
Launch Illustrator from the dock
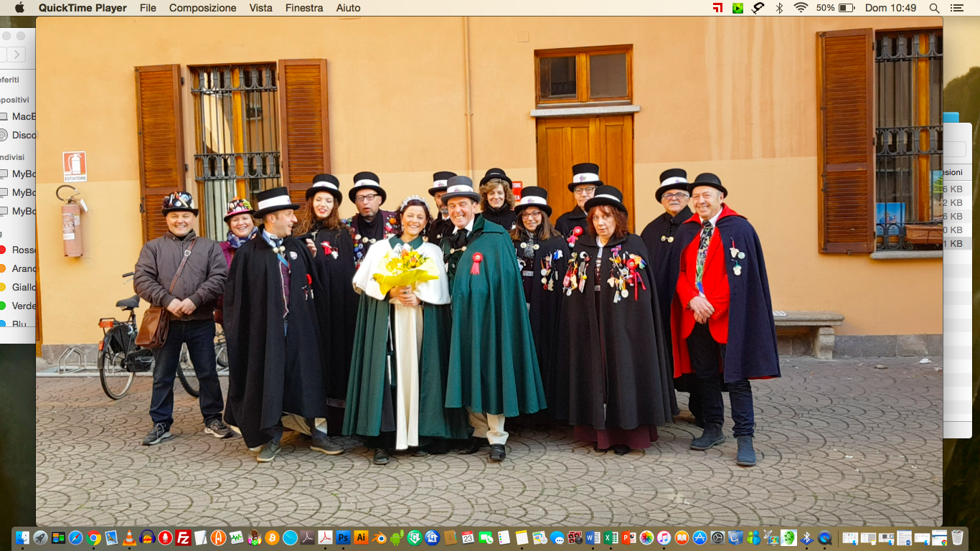tap(361, 537)
